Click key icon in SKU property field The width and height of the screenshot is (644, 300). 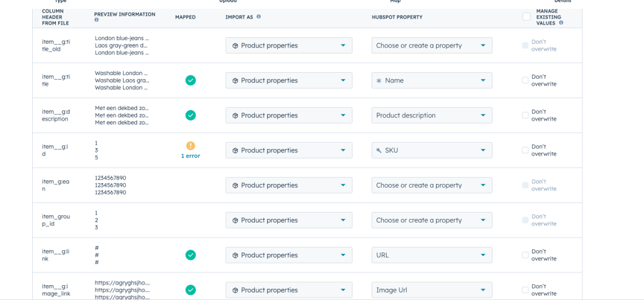tap(379, 150)
